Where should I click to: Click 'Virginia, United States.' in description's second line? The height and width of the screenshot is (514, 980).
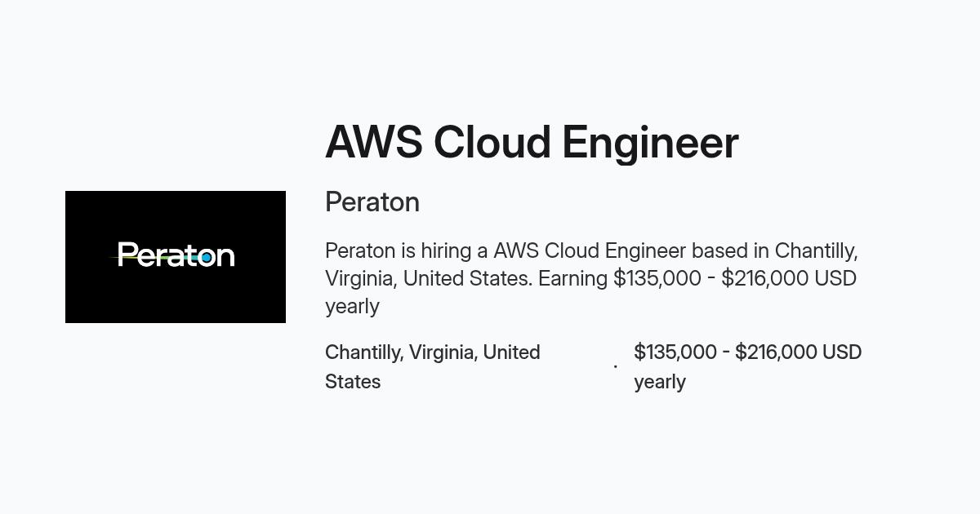pyautogui.click(x=429, y=278)
